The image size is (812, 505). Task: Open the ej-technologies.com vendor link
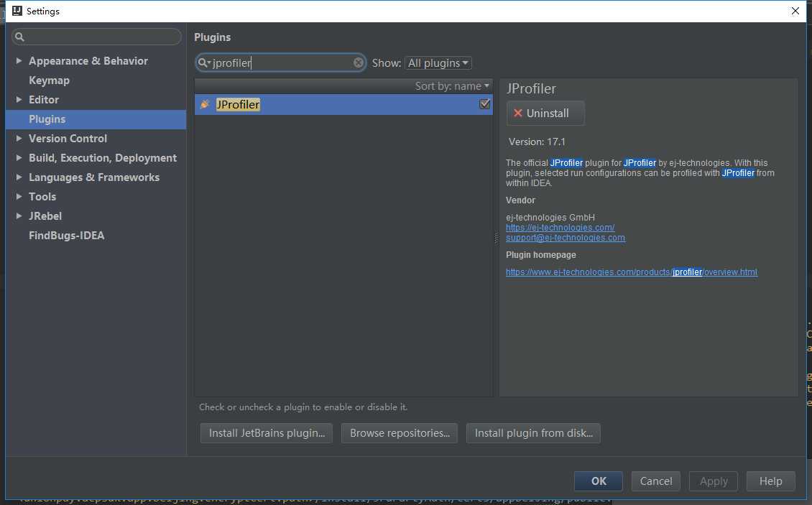[x=560, y=228]
